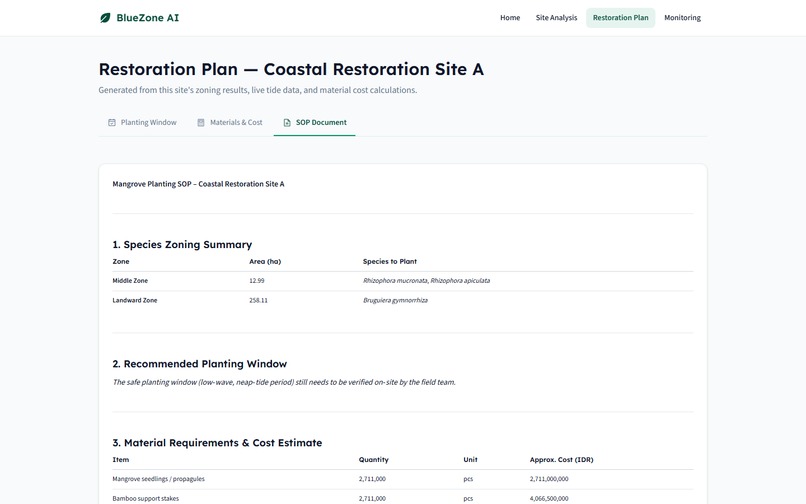
Task: Click the 'Zone' column header
Action: pos(121,261)
